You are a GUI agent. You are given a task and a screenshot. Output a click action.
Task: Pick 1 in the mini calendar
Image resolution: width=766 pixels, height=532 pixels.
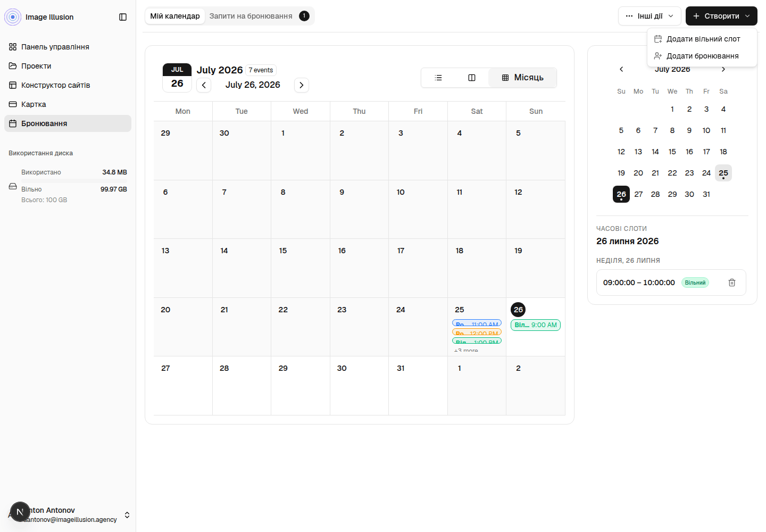(672, 109)
